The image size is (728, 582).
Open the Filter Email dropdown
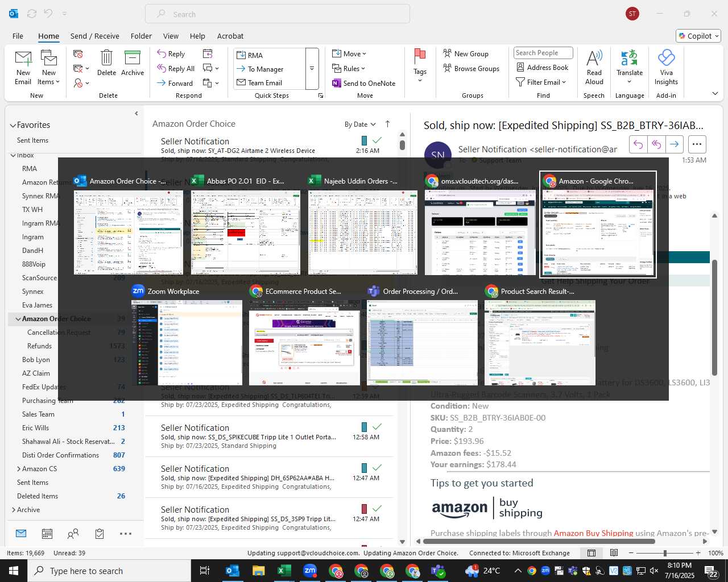coord(541,82)
